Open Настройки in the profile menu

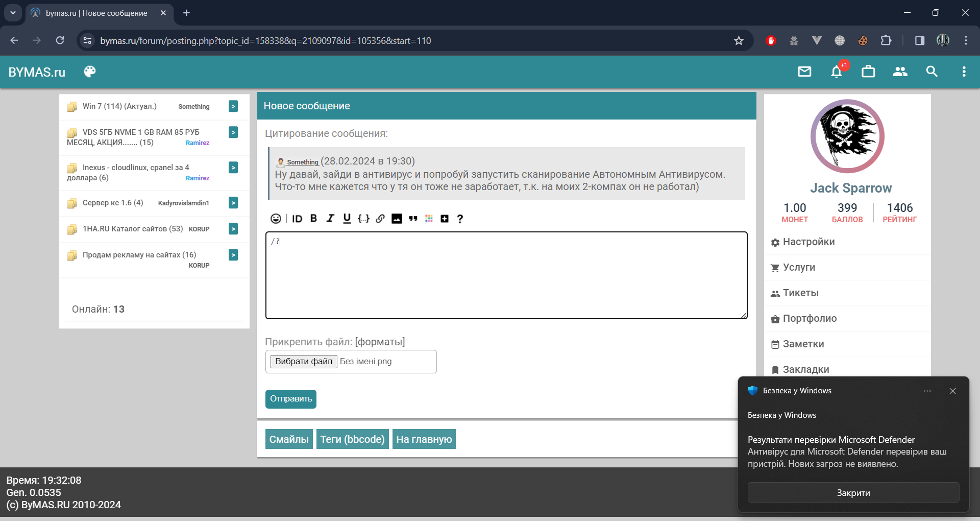pyautogui.click(x=808, y=242)
